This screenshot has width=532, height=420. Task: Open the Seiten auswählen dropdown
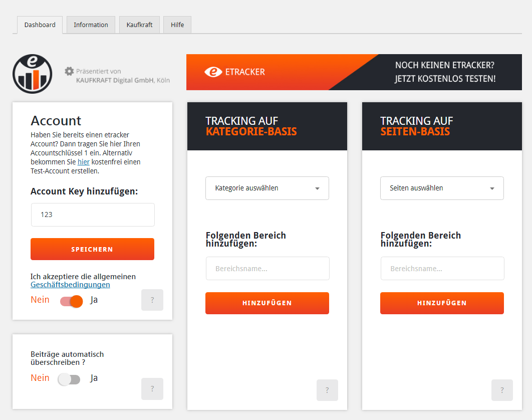(442, 188)
